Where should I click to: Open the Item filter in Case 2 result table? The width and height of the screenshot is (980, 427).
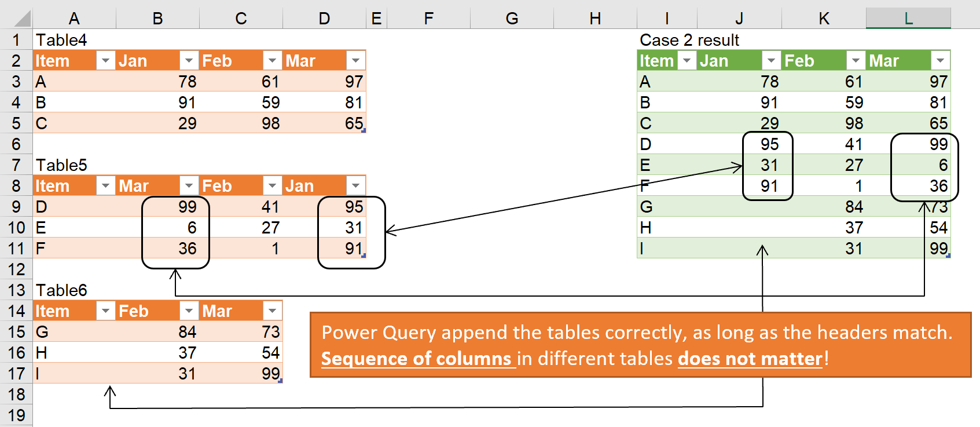tap(687, 61)
